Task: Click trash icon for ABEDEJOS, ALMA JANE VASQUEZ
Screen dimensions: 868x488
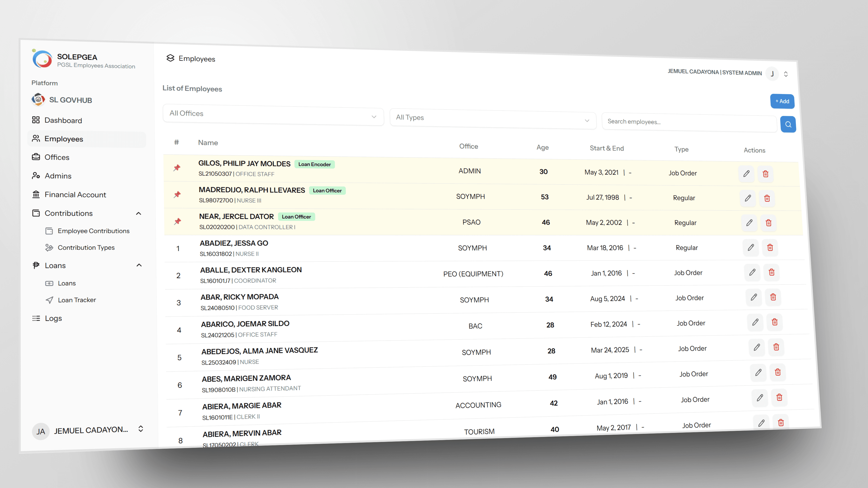Action: pos(776,347)
